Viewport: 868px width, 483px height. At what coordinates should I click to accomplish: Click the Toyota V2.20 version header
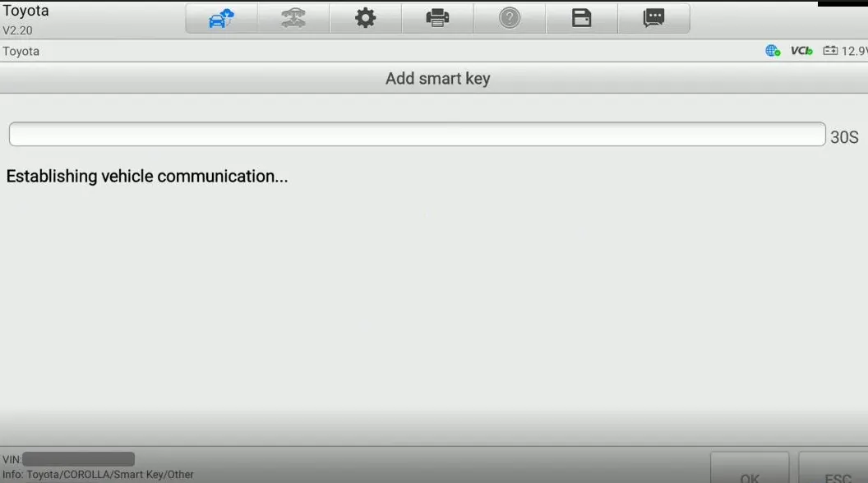25,20
